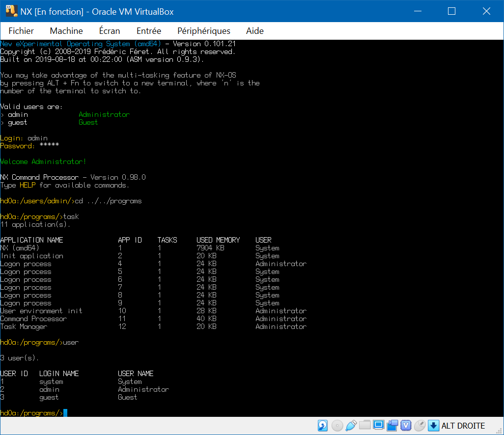Maximize the VirtualBox VM window
The width and height of the screenshot is (504, 435).
tap(451, 11)
